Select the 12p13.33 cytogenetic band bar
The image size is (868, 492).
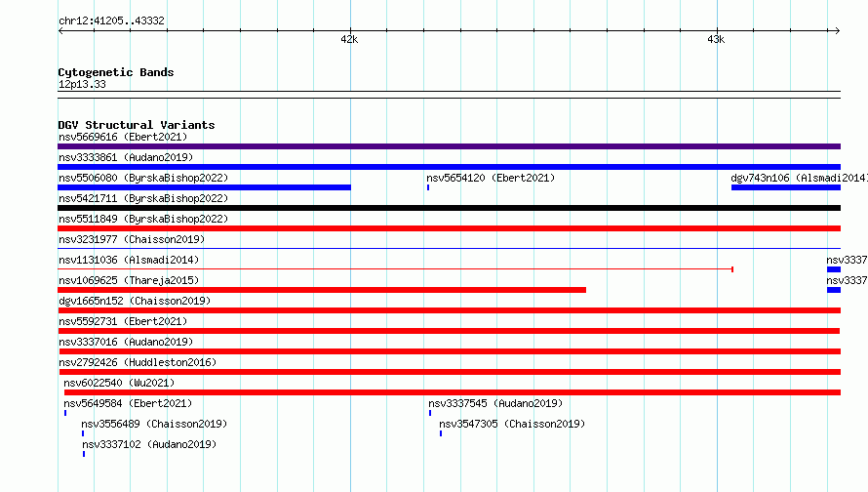tap(449, 95)
